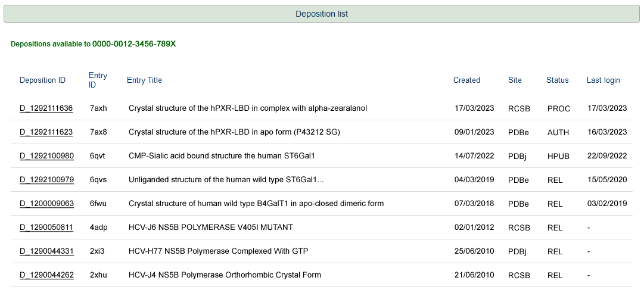Open deposition D_1292100979 link
The width and height of the screenshot is (644, 296).
[46, 180]
